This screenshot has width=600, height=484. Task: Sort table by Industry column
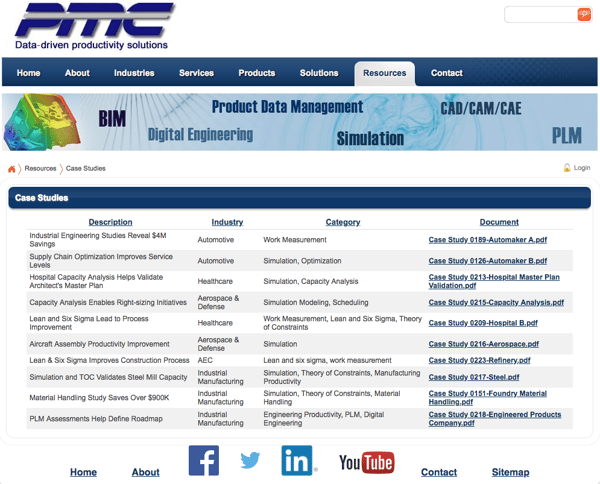[x=227, y=222]
